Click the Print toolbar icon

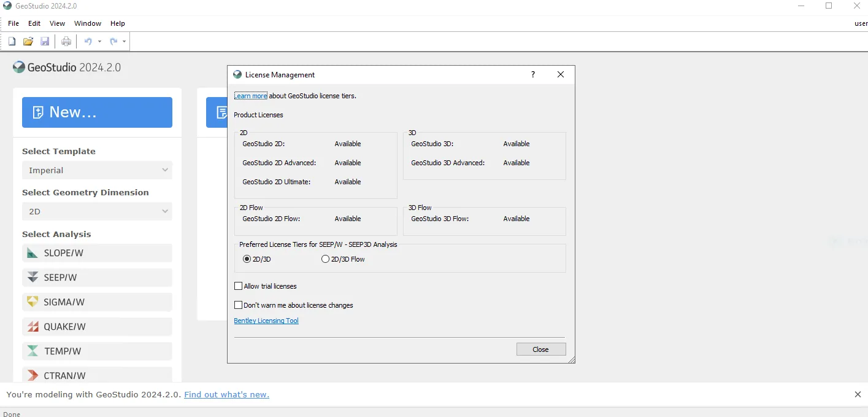(66, 41)
